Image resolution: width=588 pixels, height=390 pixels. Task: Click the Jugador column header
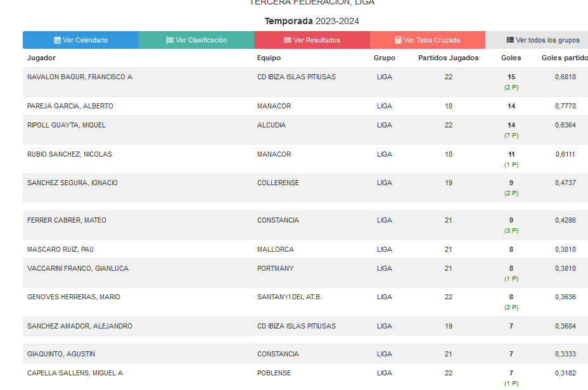point(42,58)
